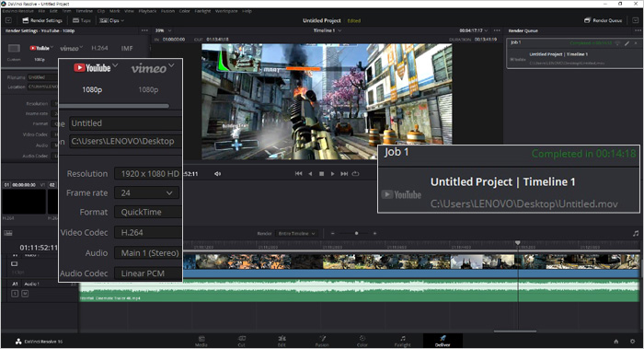Go to last frame in viewer
This screenshot has height=349, width=644.
pos(344,174)
